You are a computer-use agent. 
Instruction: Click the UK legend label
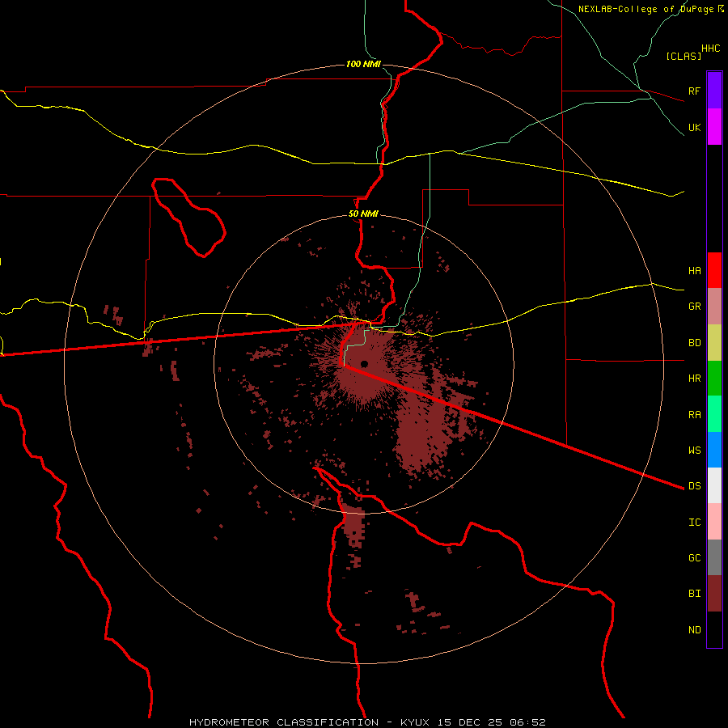pos(694,127)
